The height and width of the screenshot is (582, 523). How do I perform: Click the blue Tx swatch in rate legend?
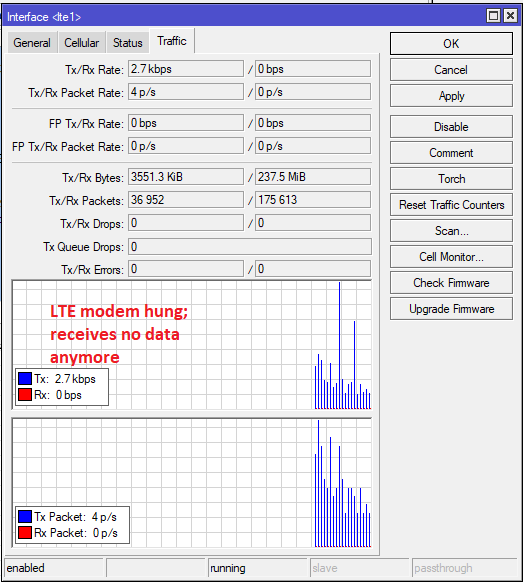point(25,379)
